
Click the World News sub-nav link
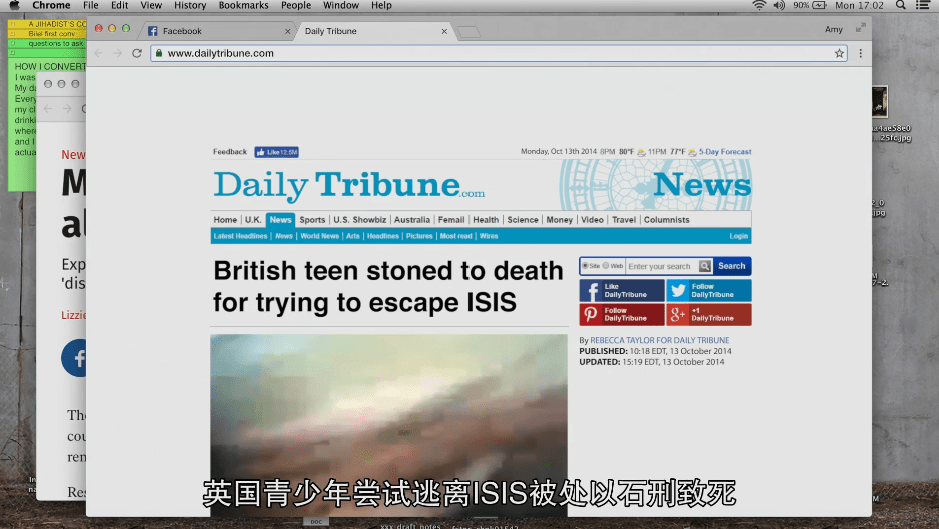tap(319, 236)
